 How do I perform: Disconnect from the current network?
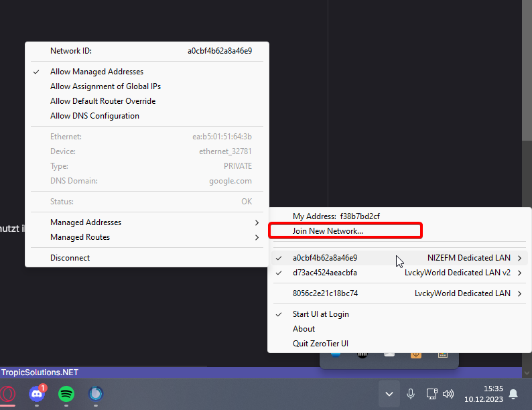[70, 258]
